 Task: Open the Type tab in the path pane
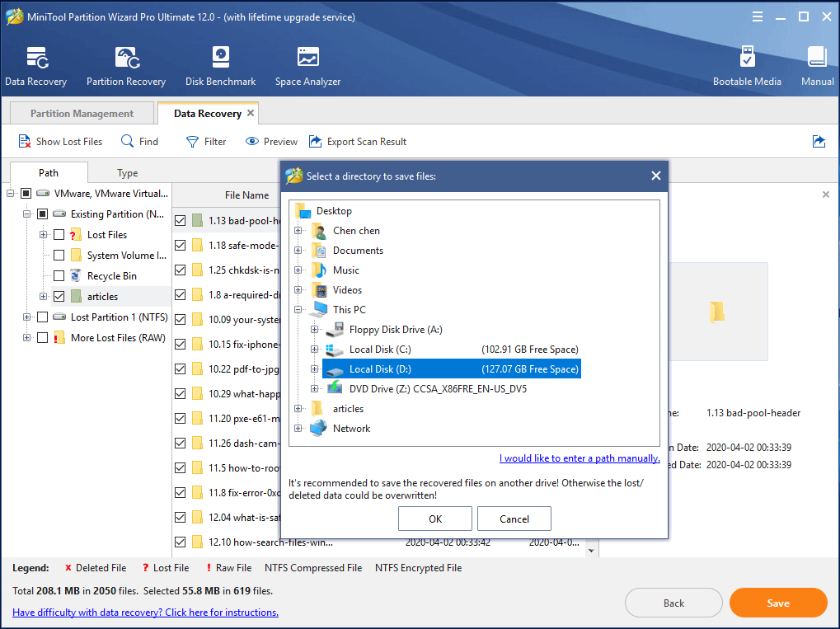coord(127,172)
